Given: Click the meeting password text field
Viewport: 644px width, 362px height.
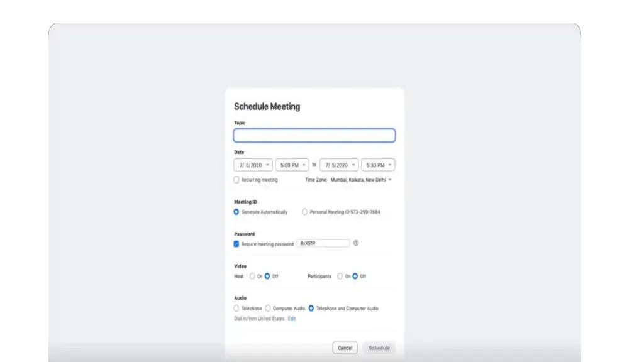Looking at the screenshot, I should pos(323,243).
